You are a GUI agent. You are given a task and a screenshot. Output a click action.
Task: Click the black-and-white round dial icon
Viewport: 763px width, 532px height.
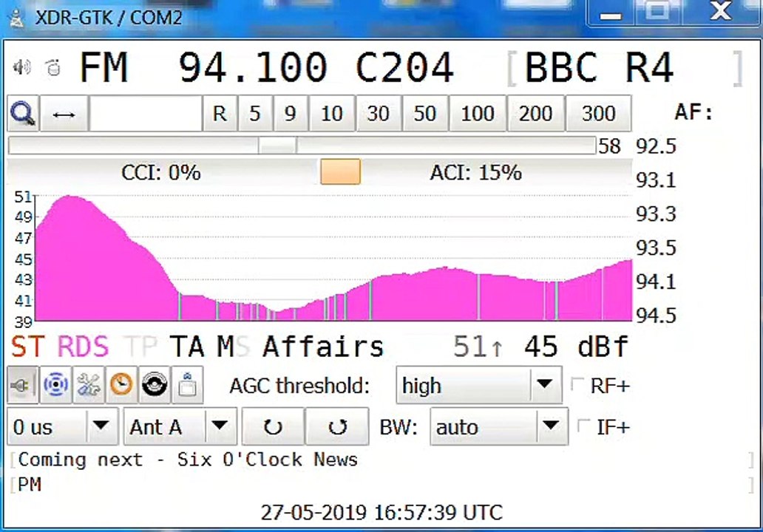coord(155,386)
